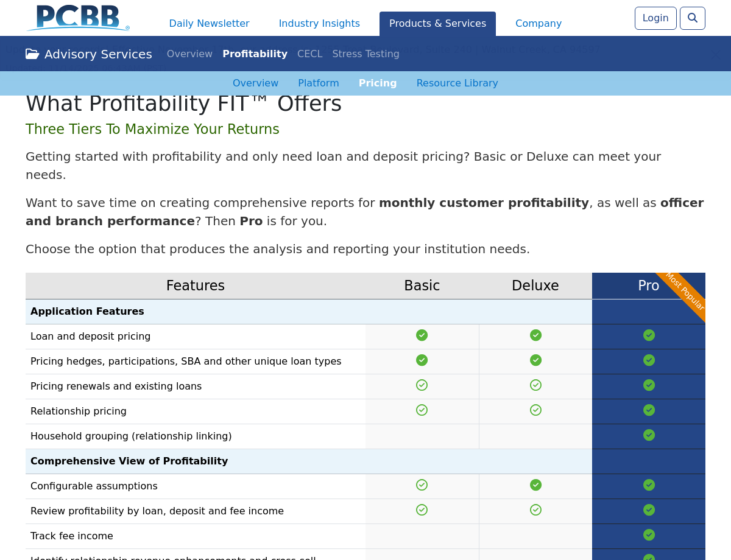The width and height of the screenshot is (731, 560).
Task: Switch to the Platform tab
Action: [x=318, y=83]
